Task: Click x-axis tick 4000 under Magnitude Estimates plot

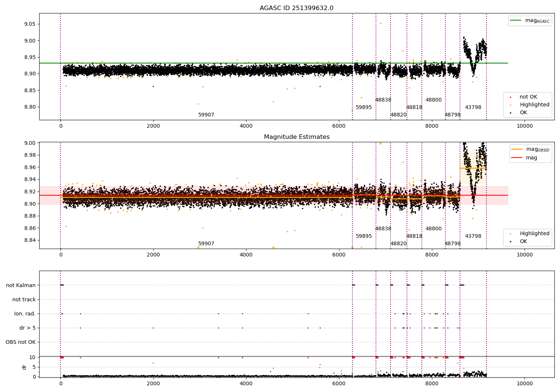Action: pyautogui.click(x=246, y=255)
